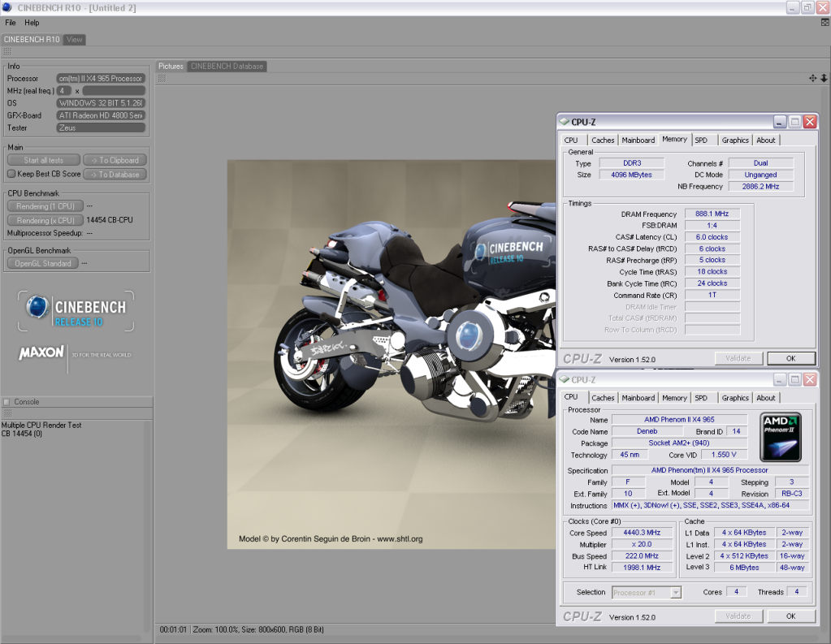Click the console panel grip icon
The width and height of the screenshot is (831, 644).
click(7, 413)
